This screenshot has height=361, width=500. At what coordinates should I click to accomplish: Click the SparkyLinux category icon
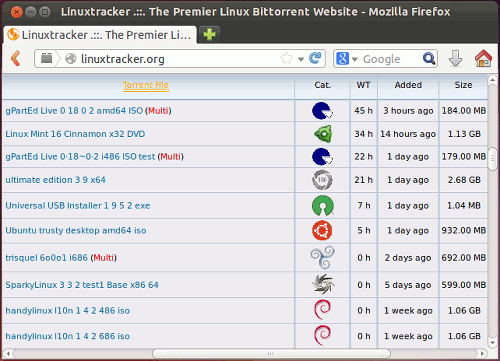point(323,285)
